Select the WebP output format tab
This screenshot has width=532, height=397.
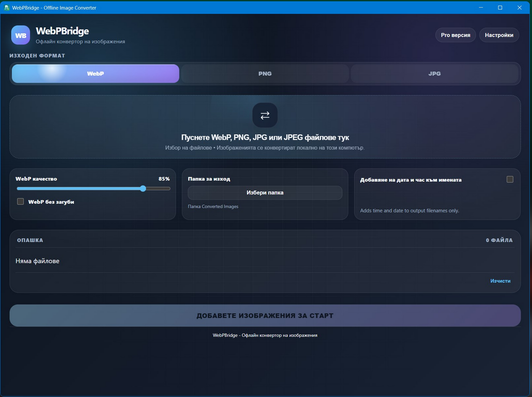point(96,74)
